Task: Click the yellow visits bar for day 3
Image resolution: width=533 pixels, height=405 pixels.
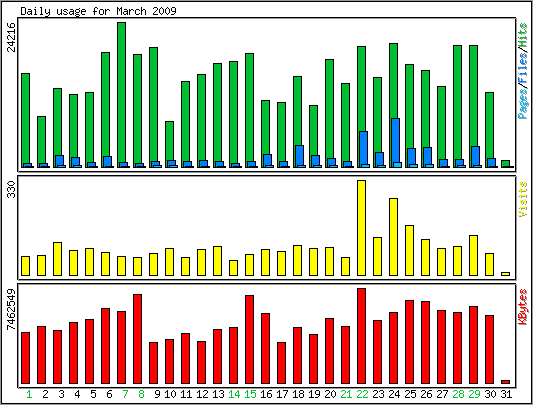Action: coord(57,259)
